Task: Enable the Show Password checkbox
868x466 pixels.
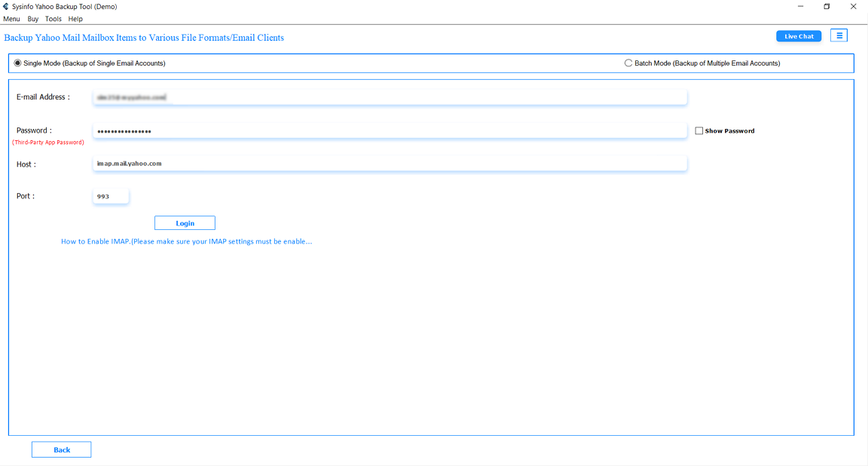Action: [699, 130]
